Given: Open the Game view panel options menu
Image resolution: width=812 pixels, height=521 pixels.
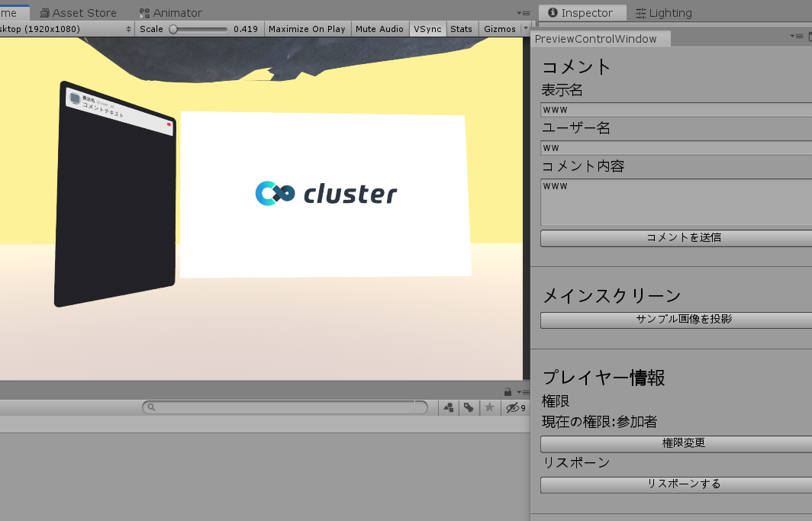Looking at the screenshot, I should [524, 13].
